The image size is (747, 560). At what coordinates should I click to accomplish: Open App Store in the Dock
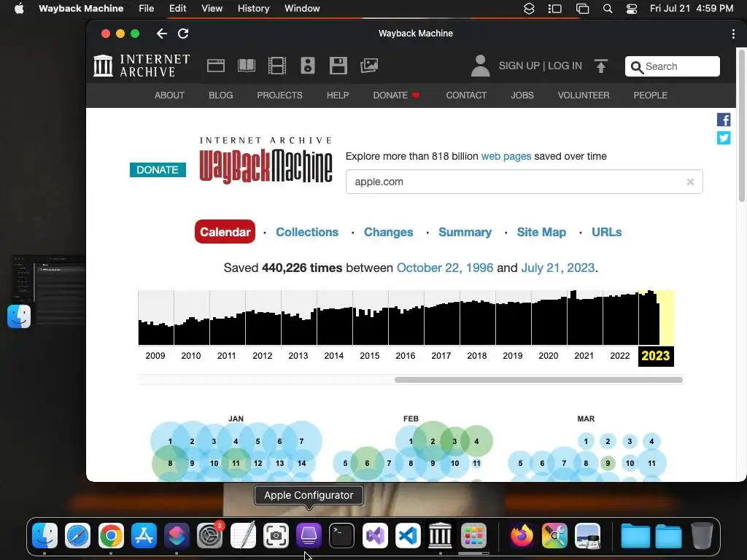coord(144,536)
